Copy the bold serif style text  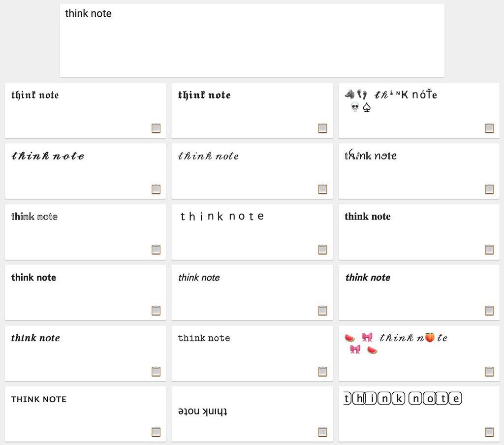(489, 250)
